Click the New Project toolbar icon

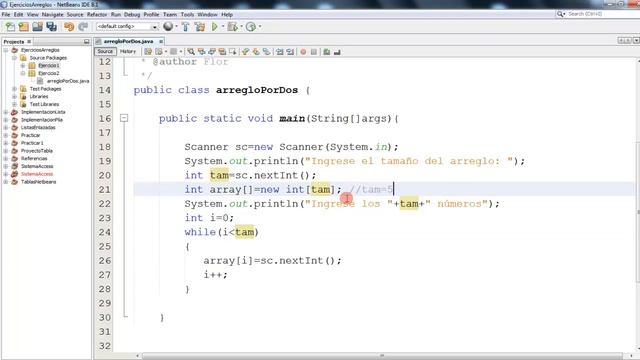pos(24,27)
